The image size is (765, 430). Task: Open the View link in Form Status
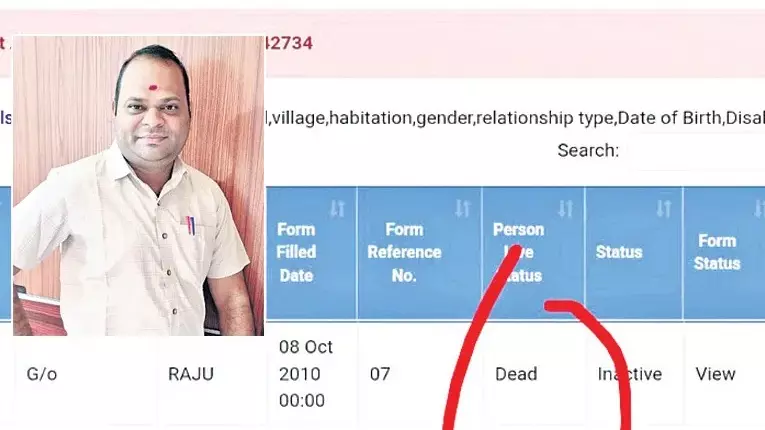(x=715, y=374)
